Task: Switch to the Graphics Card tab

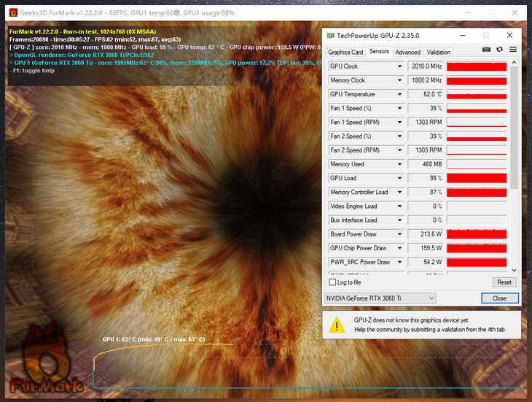Action: 345,53
